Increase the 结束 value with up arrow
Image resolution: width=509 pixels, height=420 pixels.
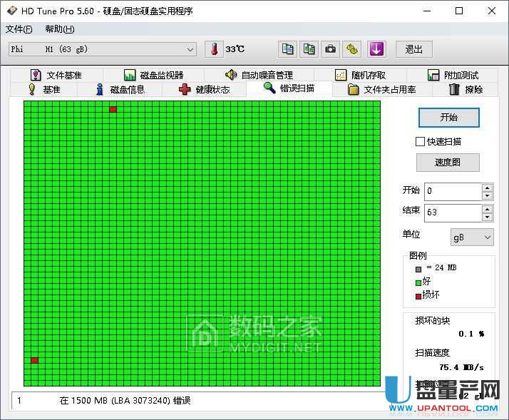pos(487,209)
